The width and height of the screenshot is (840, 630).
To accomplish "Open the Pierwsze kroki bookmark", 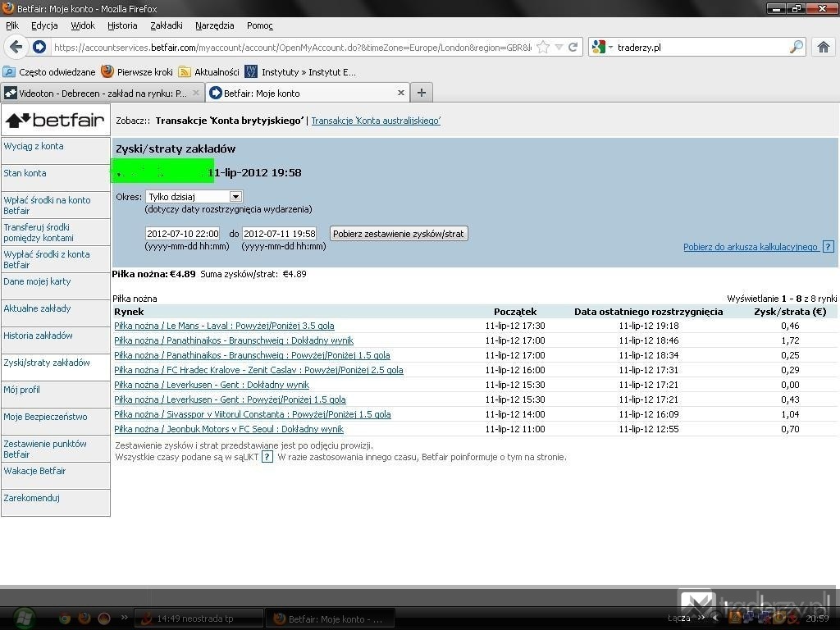I will (x=137, y=72).
